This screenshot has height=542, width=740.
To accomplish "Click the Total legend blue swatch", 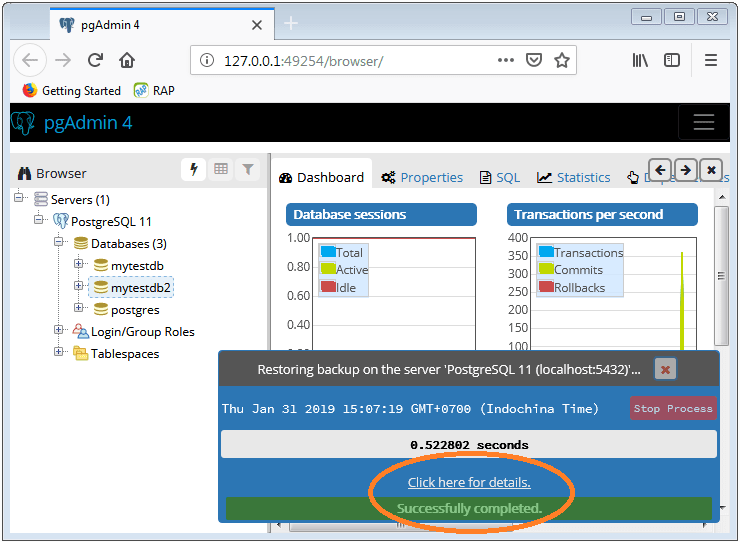I will click(x=328, y=251).
